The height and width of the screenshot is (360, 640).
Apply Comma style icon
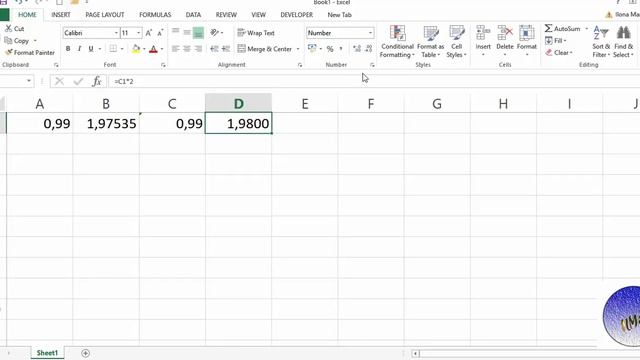pyautogui.click(x=341, y=49)
